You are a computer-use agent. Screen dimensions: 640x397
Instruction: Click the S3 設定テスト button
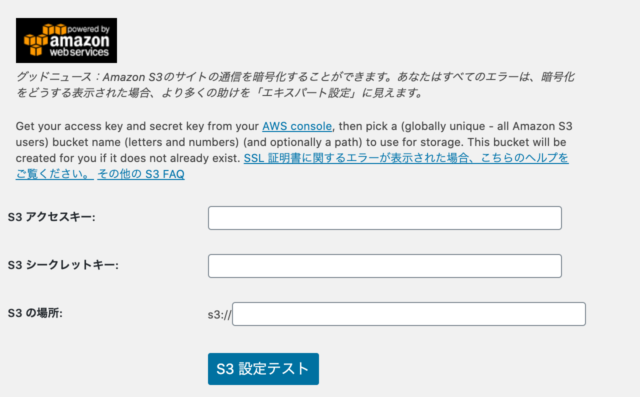[x=263, y=369]
